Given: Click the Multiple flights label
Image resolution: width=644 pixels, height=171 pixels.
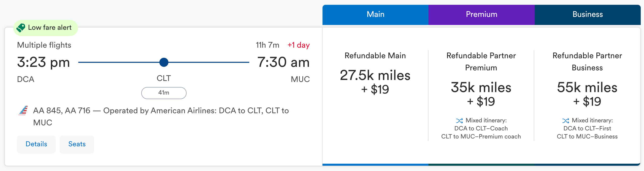Looking at the screenshot, I should click(44, 45).
